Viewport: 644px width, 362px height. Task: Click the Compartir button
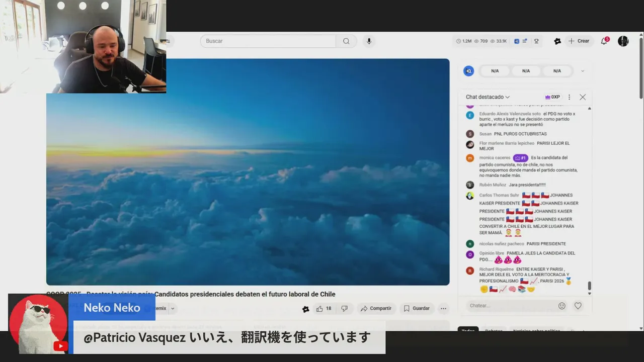(x=375, y=309)
